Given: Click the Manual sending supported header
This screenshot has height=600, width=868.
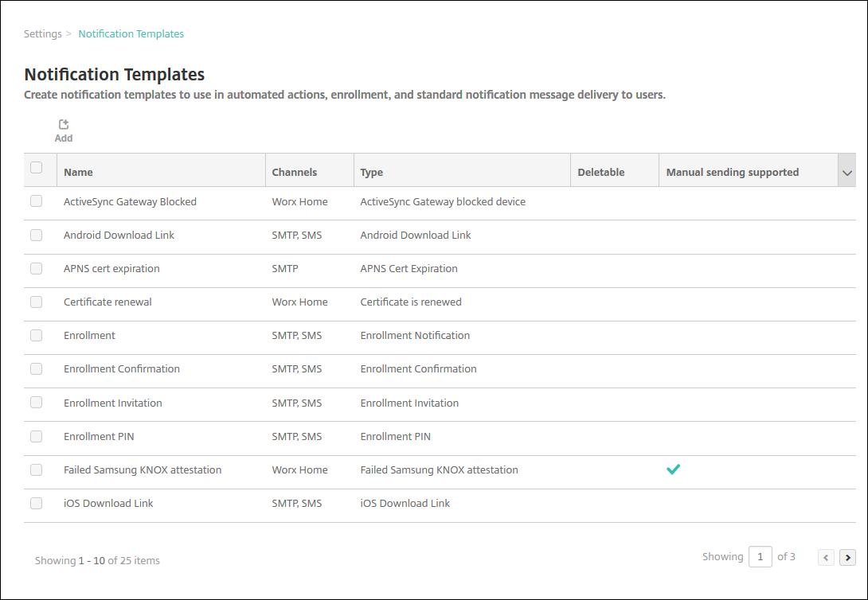Looking at the screenshot, I should click(x=732, y=172).
